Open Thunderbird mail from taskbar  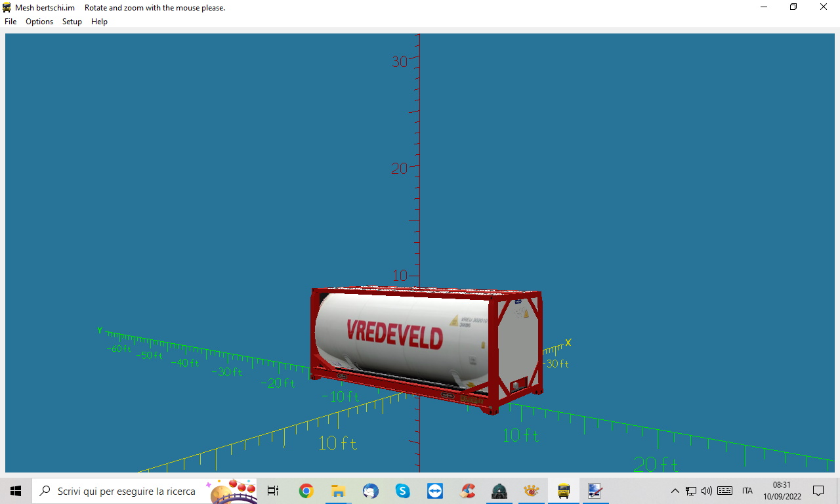tap(370, 491)
